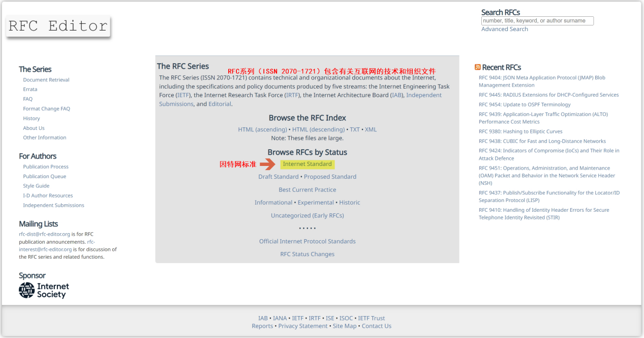Open the XML RFC index

click(x=371, y=129)
